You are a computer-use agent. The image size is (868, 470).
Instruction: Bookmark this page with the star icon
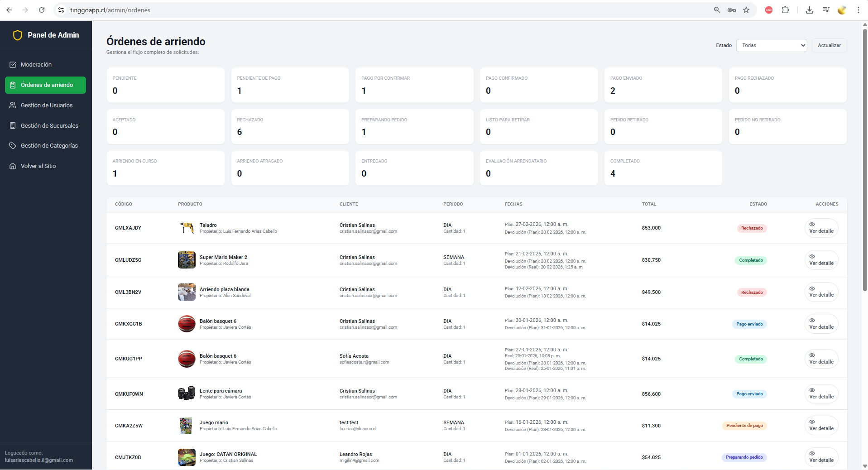pyautogui.click(x=746, y=10)
